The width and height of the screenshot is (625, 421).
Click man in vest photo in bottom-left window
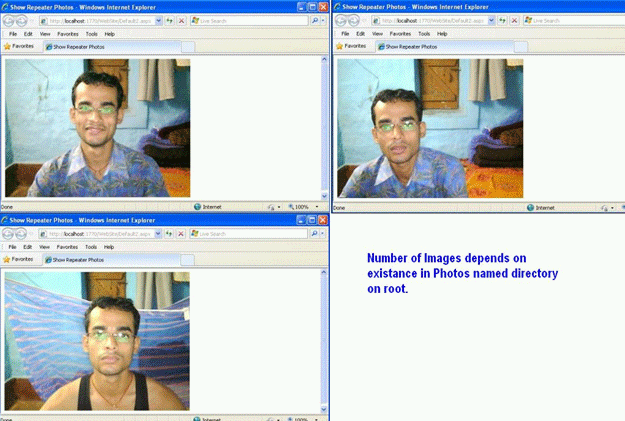click(x=97, y=341)
